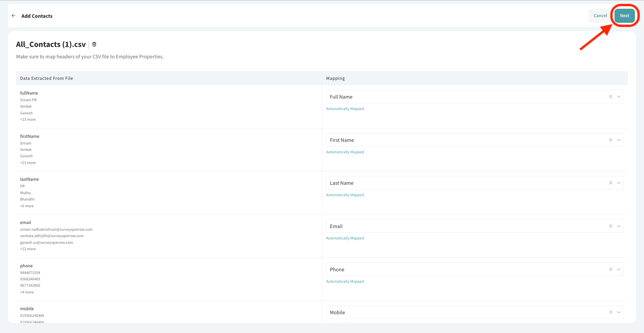The width and height of the screenshot is (644, 333).
Task: Click the Cancel button
Action: coord(600,16)
